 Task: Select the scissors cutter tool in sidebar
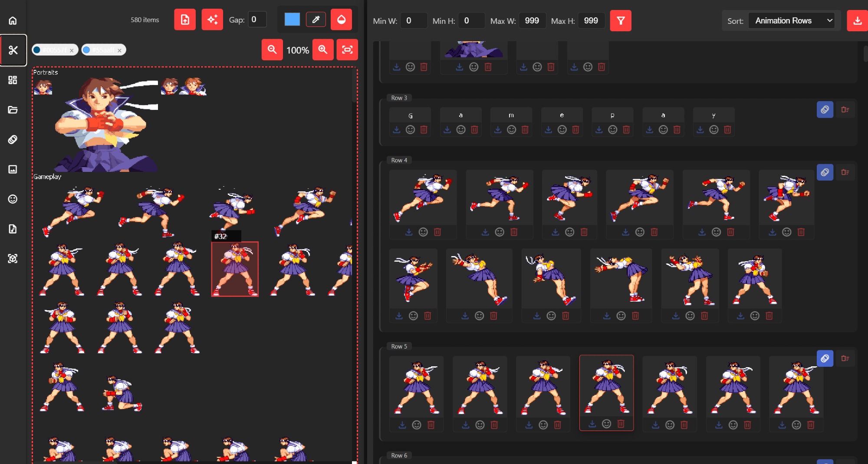(13, 50)
